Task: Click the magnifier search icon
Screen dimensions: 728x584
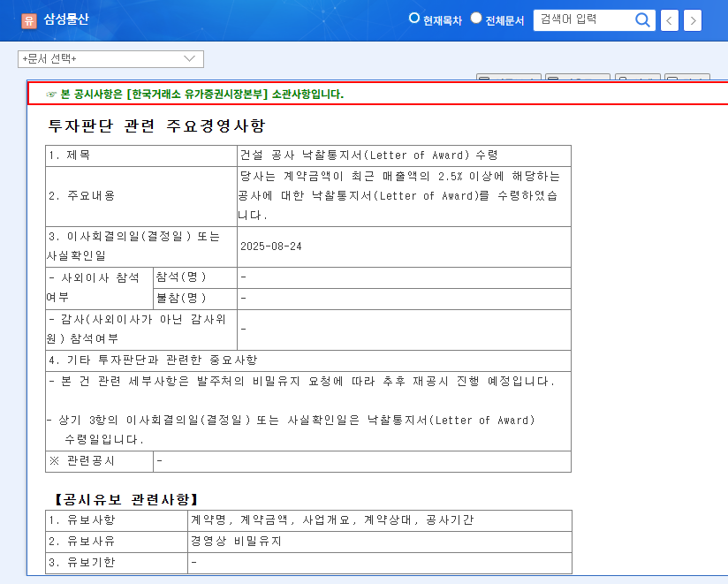Action: 642,20
